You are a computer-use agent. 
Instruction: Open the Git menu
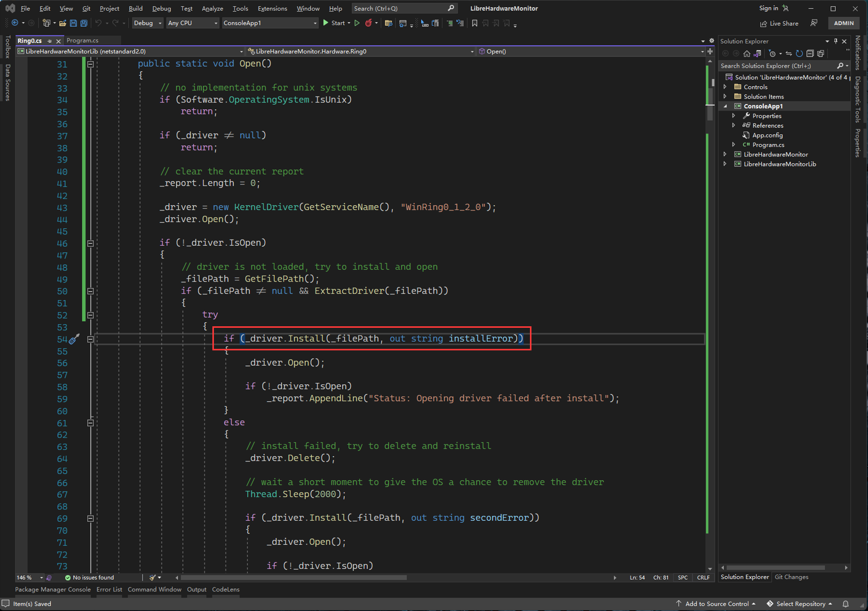pos(86,8)
